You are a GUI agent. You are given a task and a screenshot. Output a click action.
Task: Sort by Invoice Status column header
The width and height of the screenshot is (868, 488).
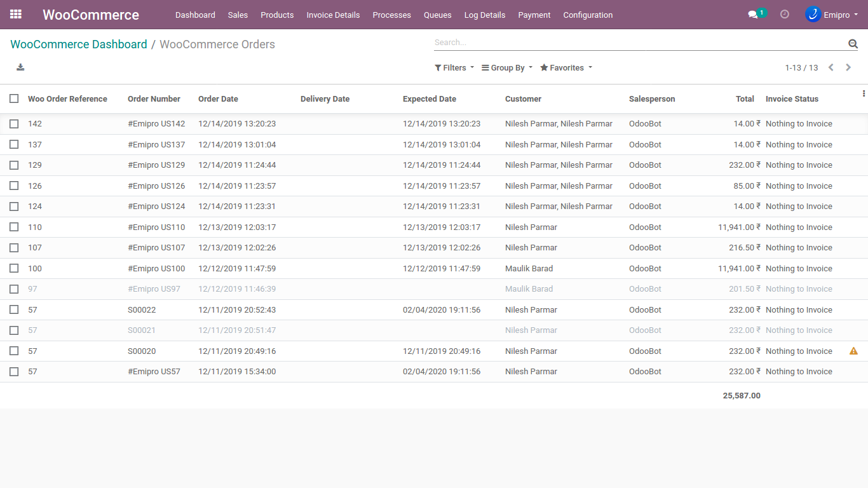(792, 99)
